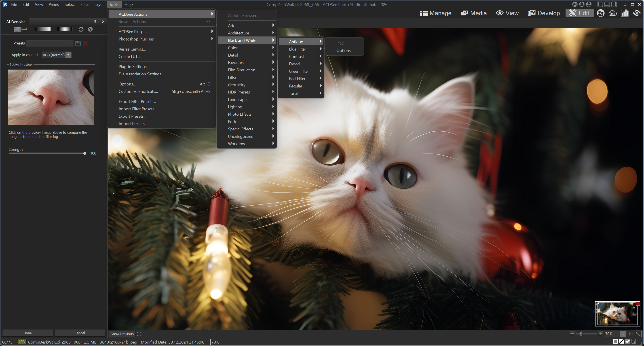Open the Dashboard bar chart mode icon
644x346 pixels.
(625, 13)
